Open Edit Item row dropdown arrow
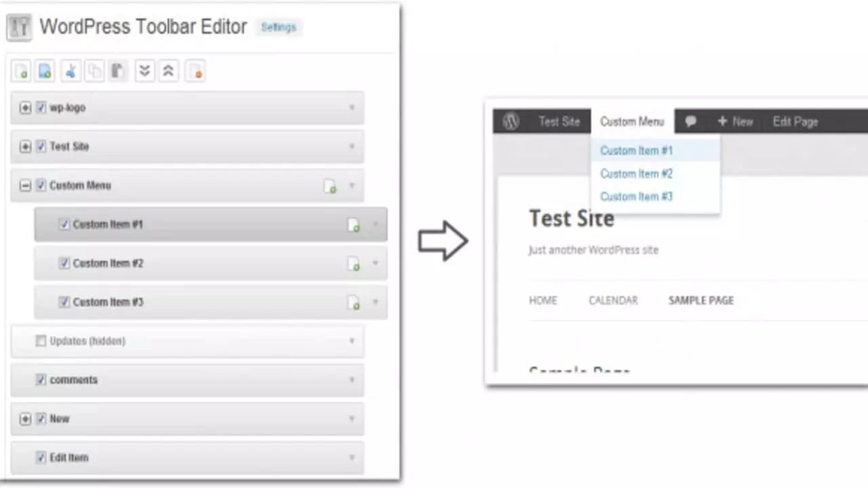The height and width of the screenshot is (488, 868). (351, 457)
